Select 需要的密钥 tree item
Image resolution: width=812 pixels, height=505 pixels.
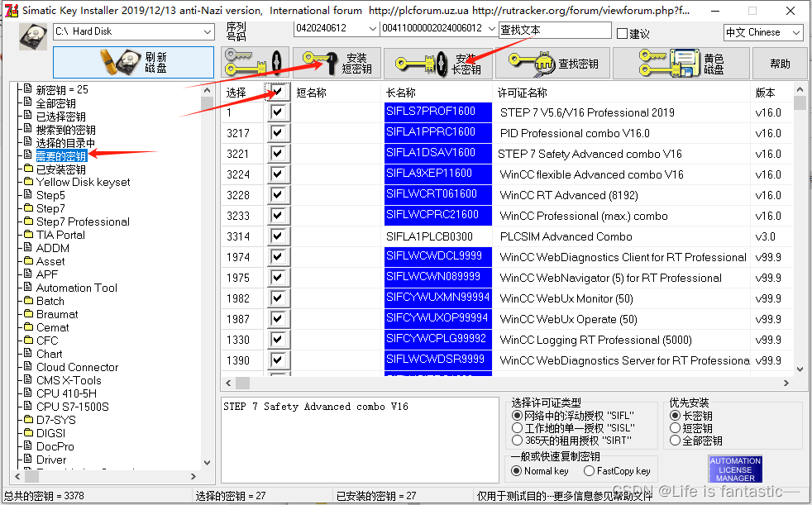pyautogui.click(x=62, y=155)
